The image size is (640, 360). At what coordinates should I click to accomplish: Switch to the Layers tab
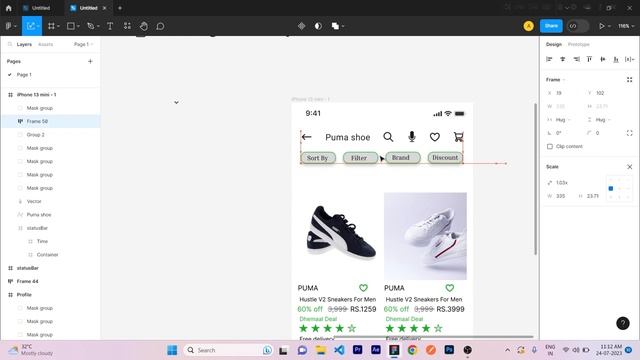24,44
